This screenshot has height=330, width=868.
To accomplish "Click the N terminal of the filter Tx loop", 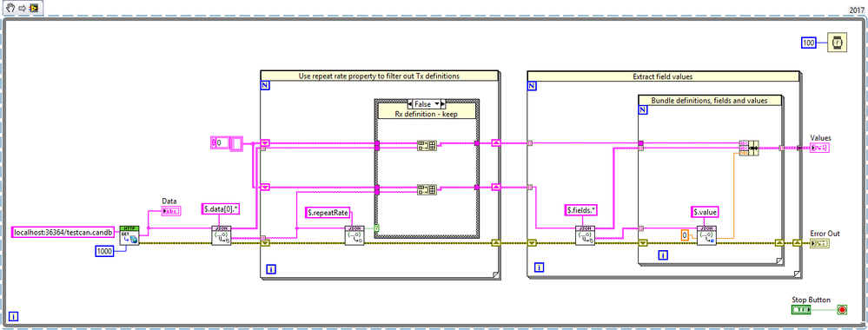I will point(264,86).
